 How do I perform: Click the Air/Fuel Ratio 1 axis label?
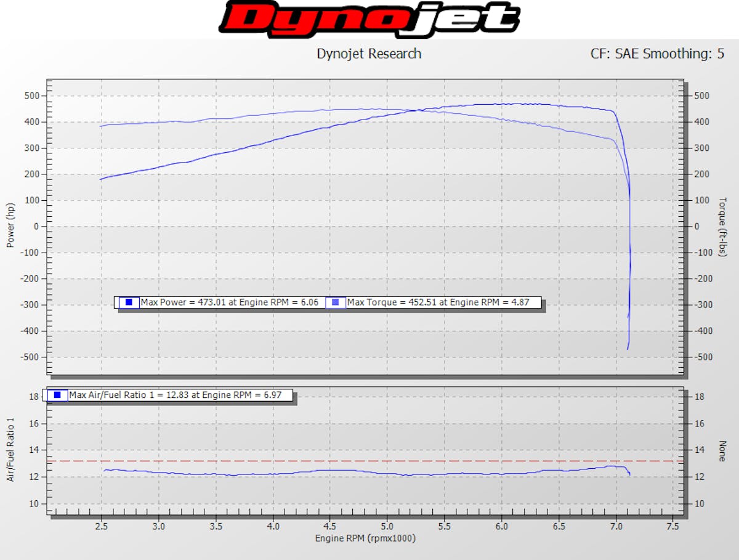[10, 450]
